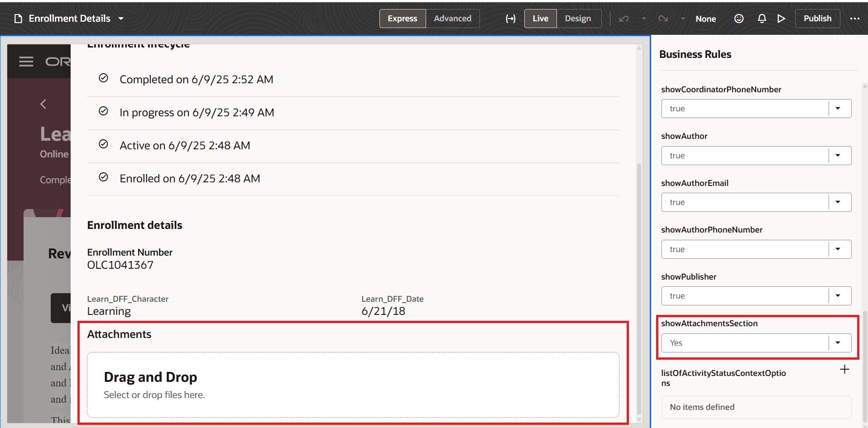Image resolution: width=868 pixels, height=428 pixels.
Task: Click the Enrolled lifecycle check icon
Action: click(x=103, y=177)
